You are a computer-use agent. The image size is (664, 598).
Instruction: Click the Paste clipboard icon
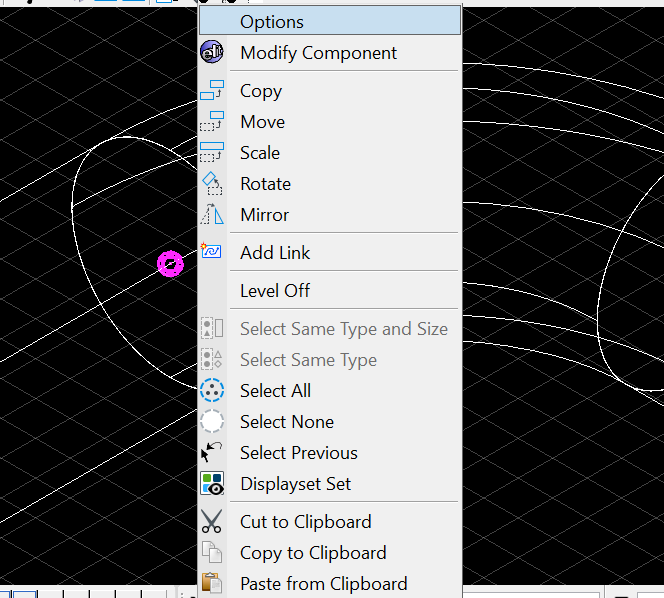click(212, 583)
